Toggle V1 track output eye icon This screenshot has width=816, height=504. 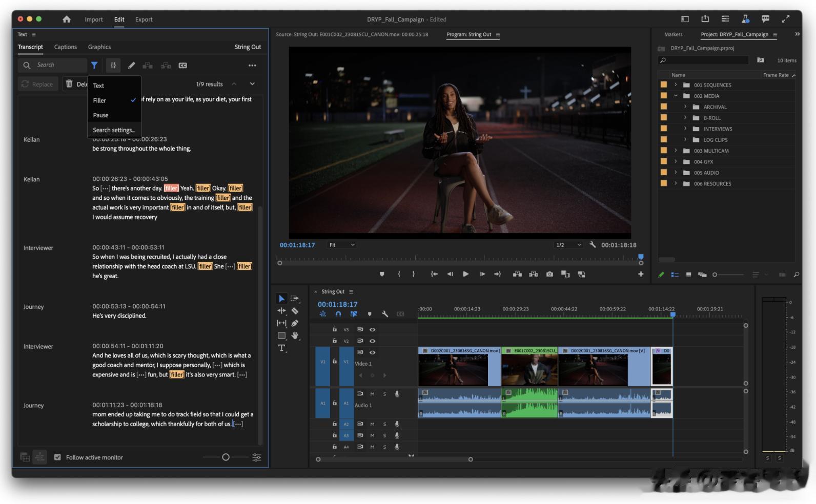[373, 352]
